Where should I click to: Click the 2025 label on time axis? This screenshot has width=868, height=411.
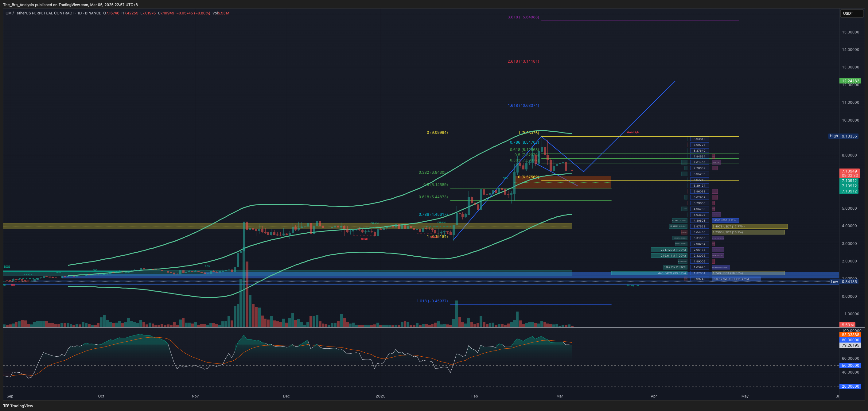coord(380,396)
